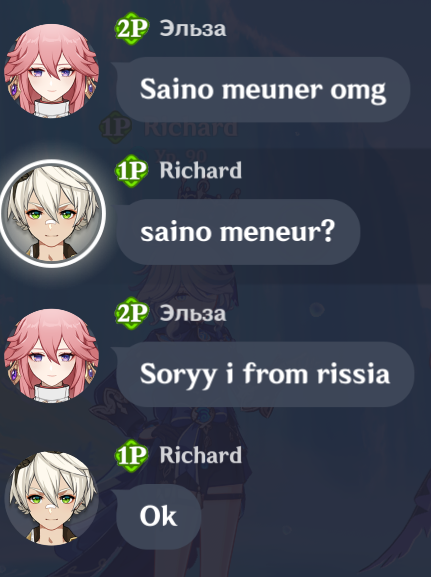Click the name Richard above the 'Ok' bubble
Image resolution: width=431 pixels, height=577 pixels.
pyautogui.click(x=201, y=455)
